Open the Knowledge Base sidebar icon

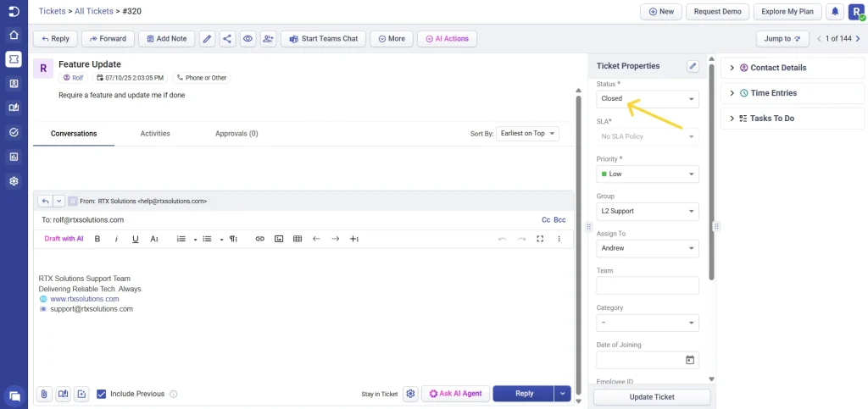[x=14, y=108]
